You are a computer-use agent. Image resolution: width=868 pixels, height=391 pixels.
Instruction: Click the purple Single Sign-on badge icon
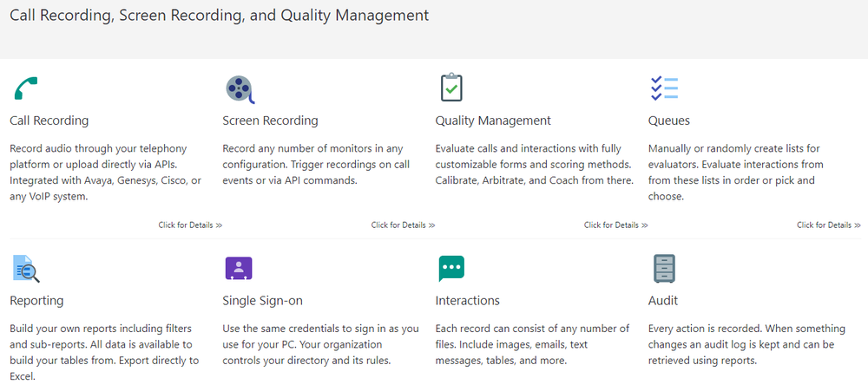[x=239, y=269]
